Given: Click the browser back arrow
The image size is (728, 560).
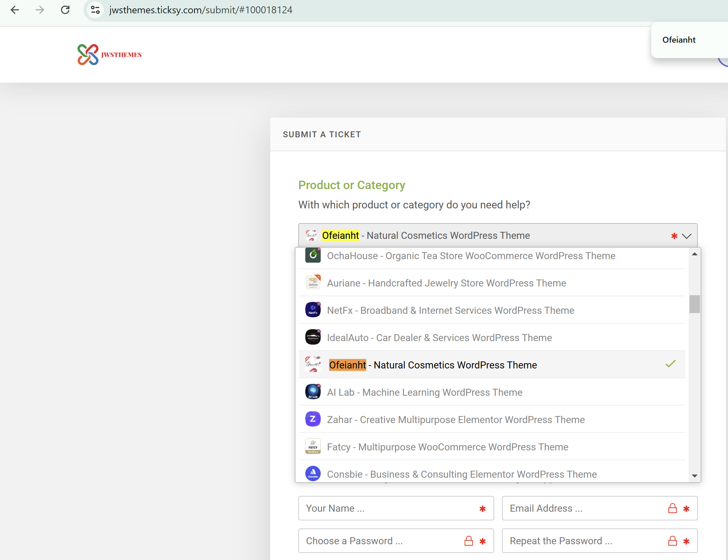Looking at the screenshot, I should pyautogui.click(x=15, y=10).
